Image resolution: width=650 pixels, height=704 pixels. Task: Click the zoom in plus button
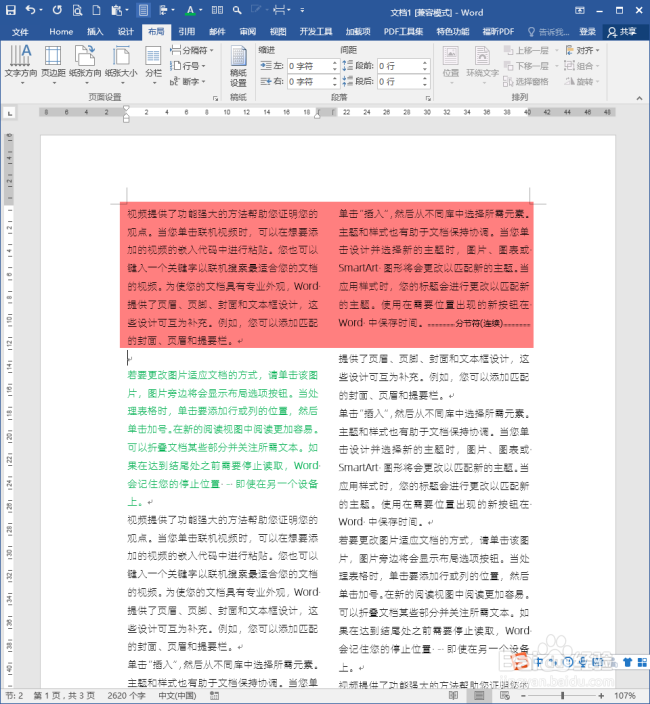[x=601, y=695]
